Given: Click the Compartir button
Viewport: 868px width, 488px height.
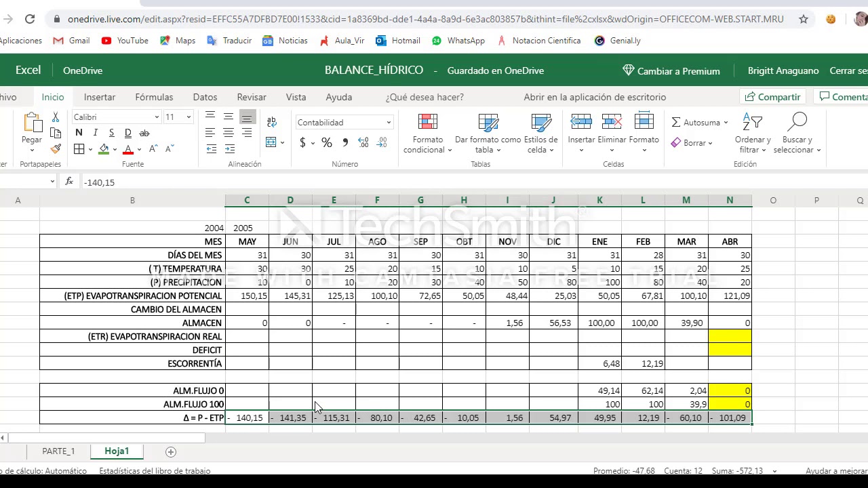Looking at the screenshot, I should (772, 97).
